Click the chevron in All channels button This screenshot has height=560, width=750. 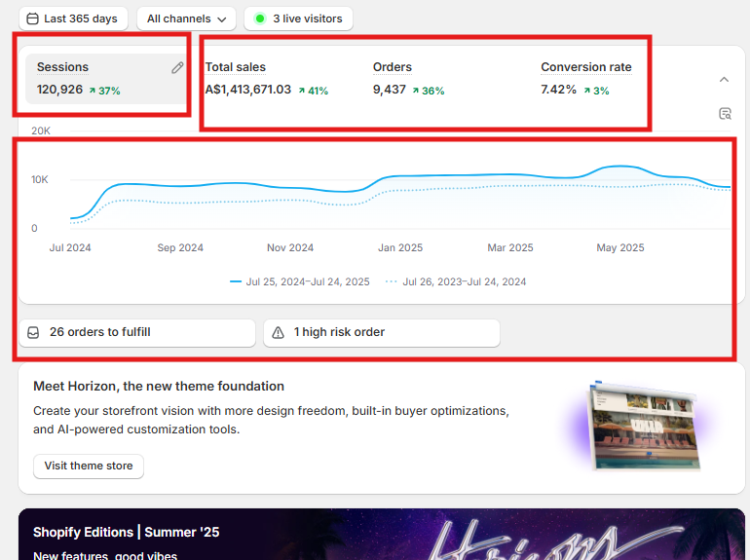pyautogui.click(x=221, y=19)
